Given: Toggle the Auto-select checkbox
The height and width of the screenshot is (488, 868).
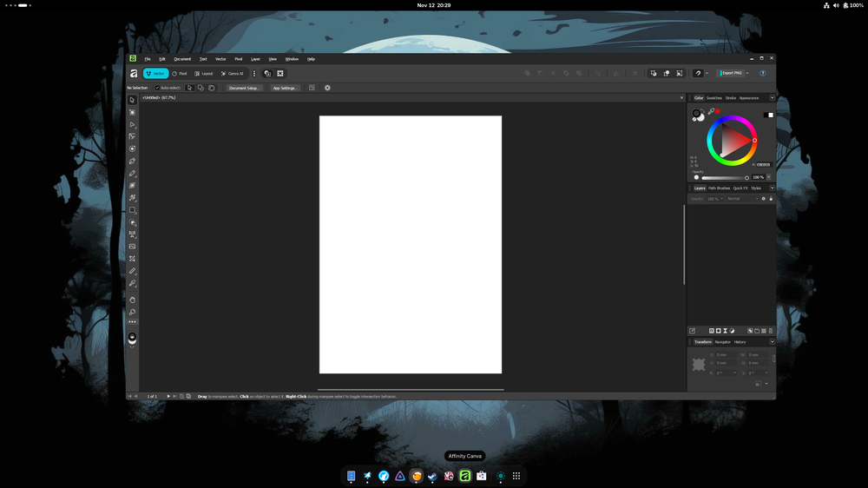Looking at the screenshot, I should click(x=157, y=88).
